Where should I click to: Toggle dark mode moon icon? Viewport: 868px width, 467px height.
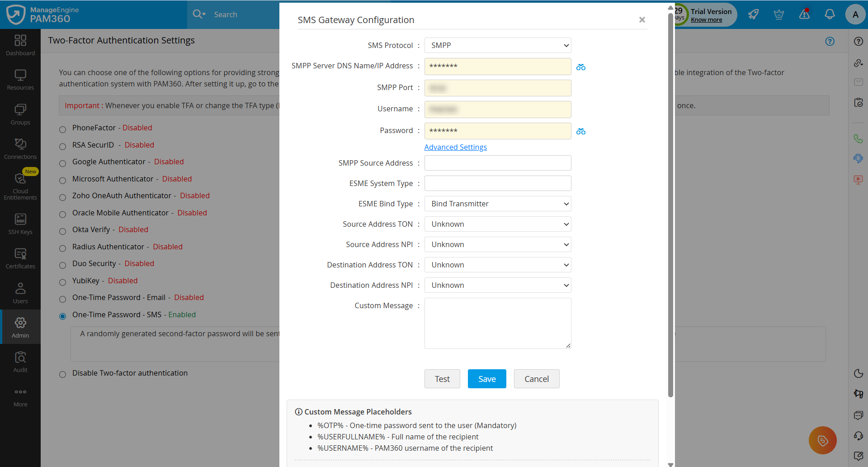(858, 373)
